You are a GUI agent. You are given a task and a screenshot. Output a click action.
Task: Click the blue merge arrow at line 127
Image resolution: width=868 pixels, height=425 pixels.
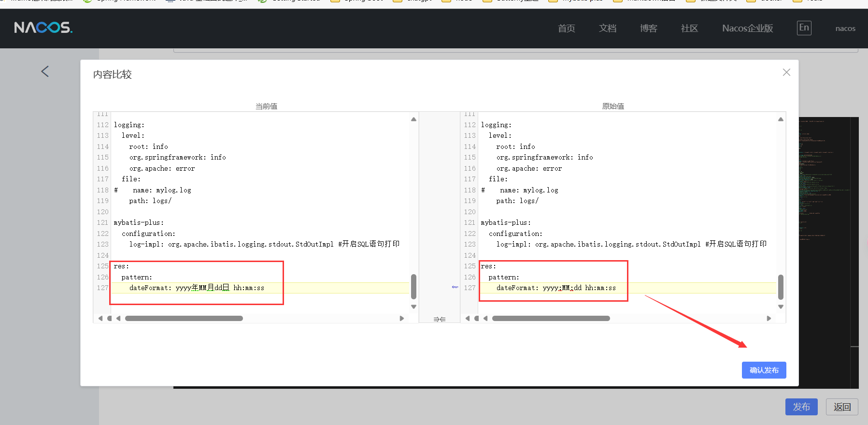tap(455, 287)
